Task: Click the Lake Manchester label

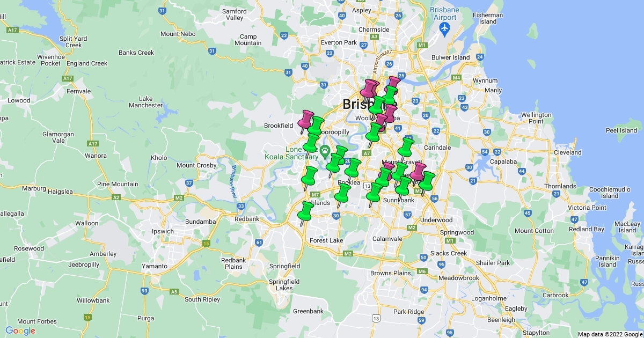Action: 145,102
